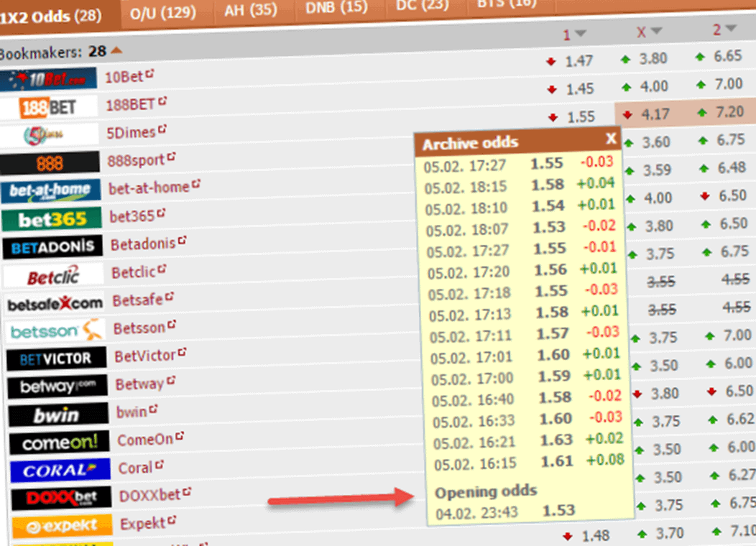Select the Expekt bookmaker logo
Screen dimensions: 756x546
(61, 526)
